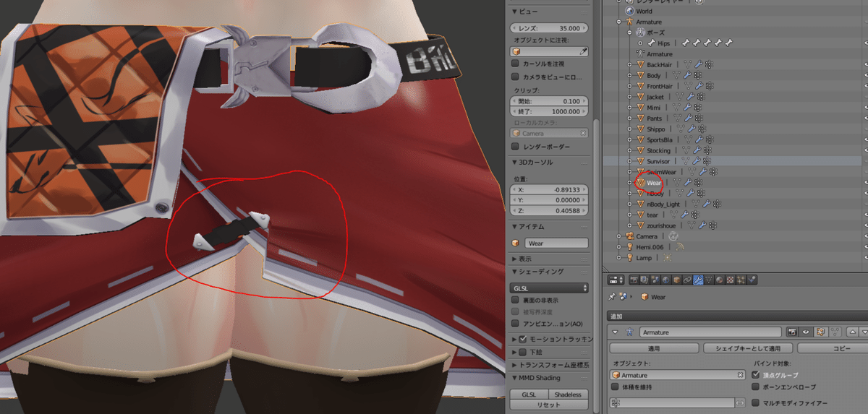Screen dimensions: 868x414
Task: Enable the マルチモディファイアー checkbox
Action: pos(755,402)
